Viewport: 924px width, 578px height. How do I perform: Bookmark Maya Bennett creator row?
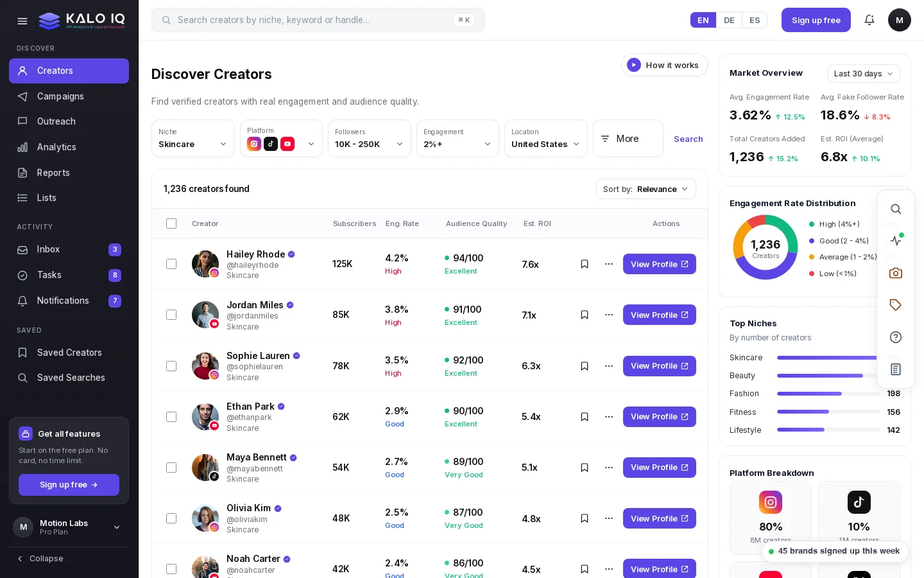(585, 468)
